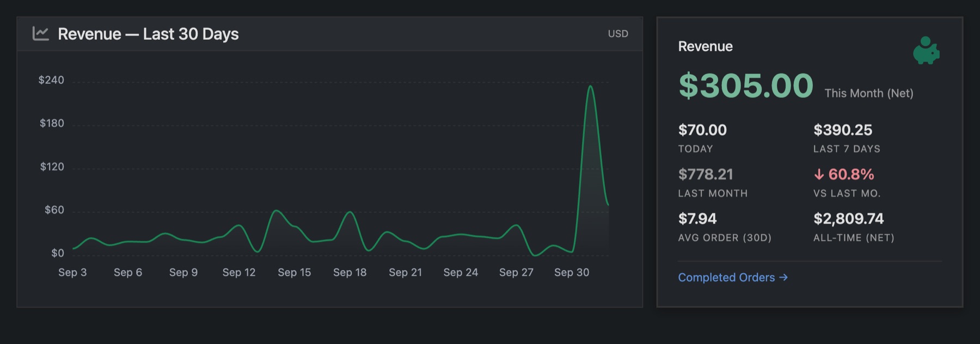Click the $180 y-axis label

point(52,124)
